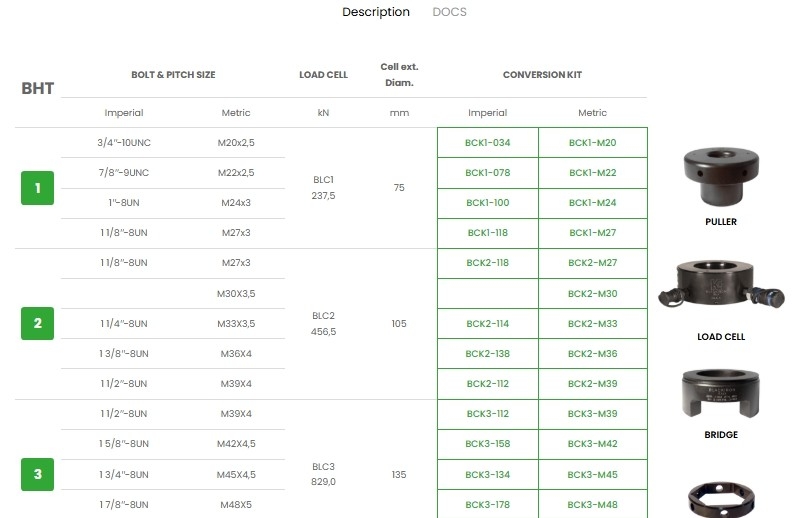Click the green BHT size 1 badge
Screen dimensions: 793x518
pos(37,188)
